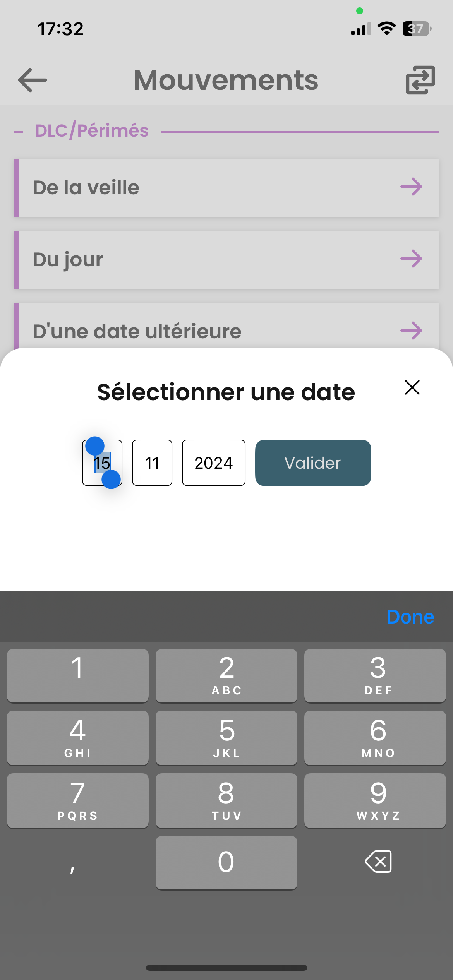The height and width of the screenshot is (980, 453).
Task: Open De la veille arrow
Action: [411, 187]
